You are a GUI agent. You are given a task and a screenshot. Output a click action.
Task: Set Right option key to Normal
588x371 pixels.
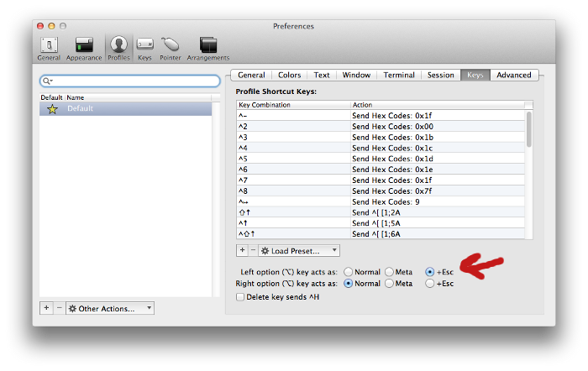pos(349,284)
